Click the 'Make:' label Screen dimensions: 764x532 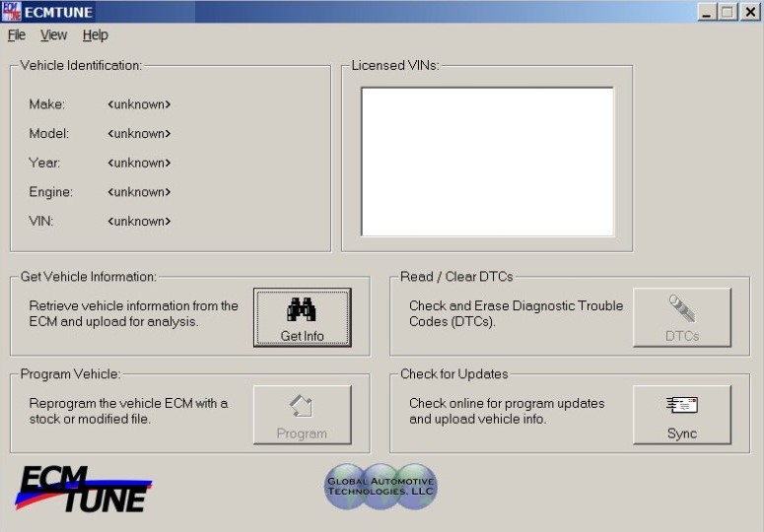pos(46,104)
